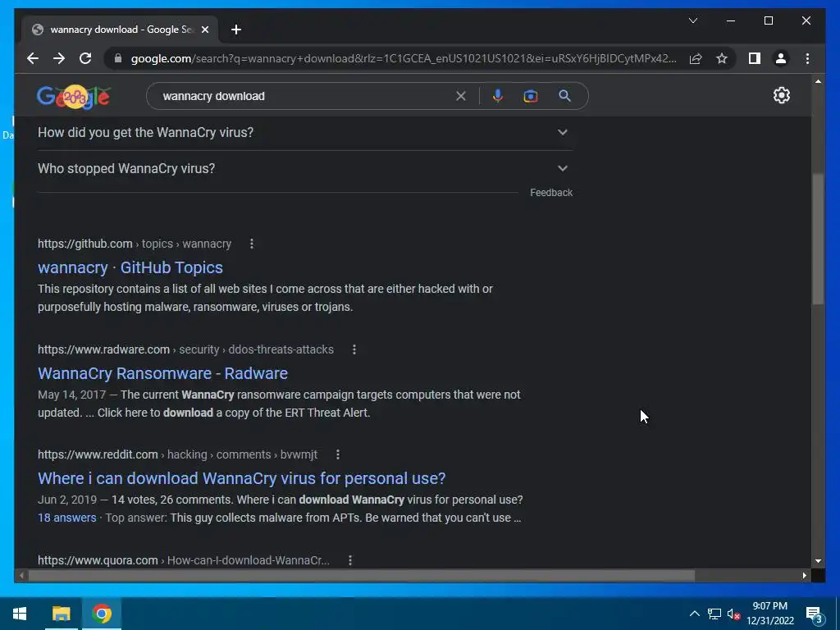This screenshot has width=840, height=630.
Task: Open Google quick settings gear
Action: [782, 95]
